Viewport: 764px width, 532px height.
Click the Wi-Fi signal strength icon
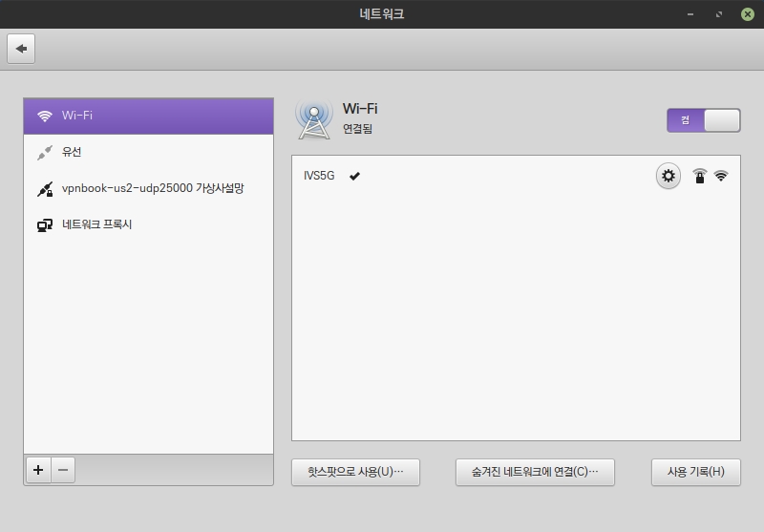(721, 176)
